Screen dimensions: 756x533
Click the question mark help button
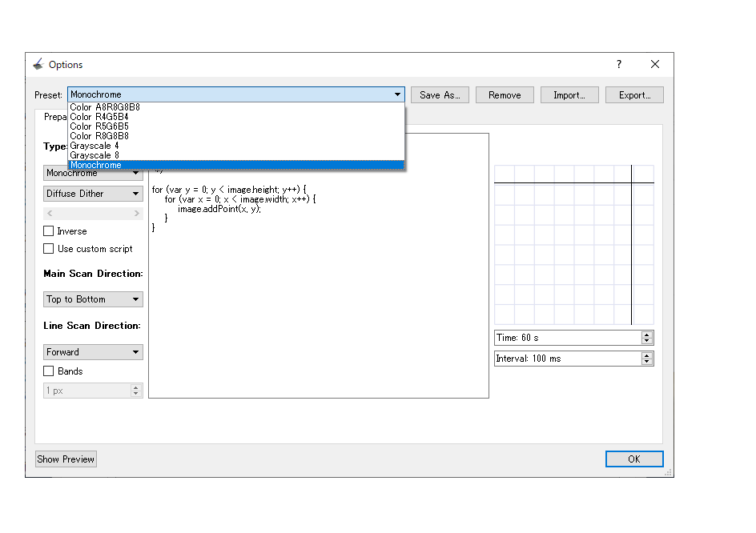pyautogui.click(x=618, y=65)
